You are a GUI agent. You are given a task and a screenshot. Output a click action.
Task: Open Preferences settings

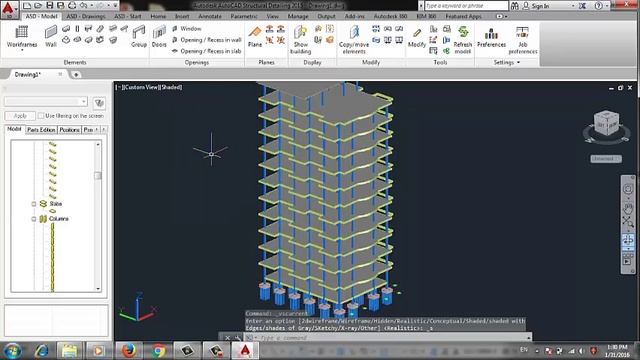[x=491, y=37]
